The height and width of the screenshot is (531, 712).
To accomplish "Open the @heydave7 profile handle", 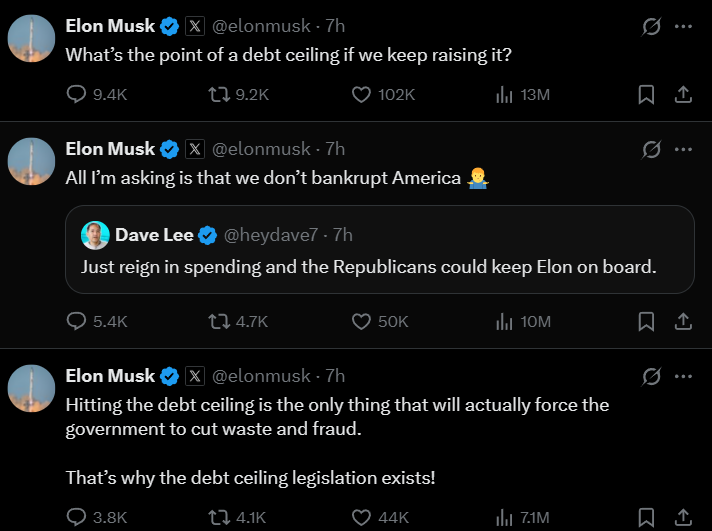I will pyautogui.click(x=271, y=235).
